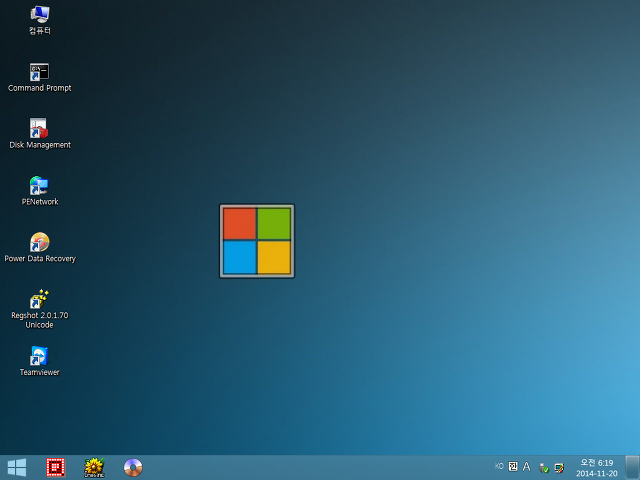This screenshot has width=640, height=480.
Task: Open the sunflower taskbar application
Action: point(94,467)
